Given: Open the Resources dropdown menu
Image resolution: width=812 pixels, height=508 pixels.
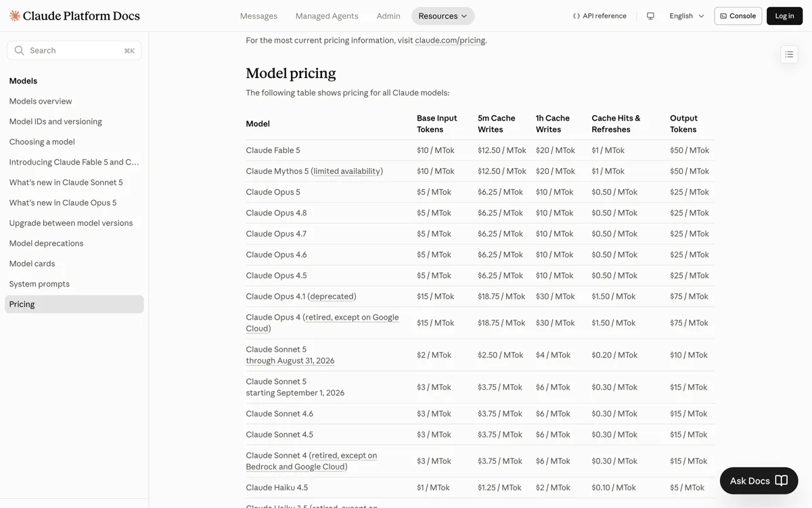Looking at the screenshot, I should [x=443, y=16].
